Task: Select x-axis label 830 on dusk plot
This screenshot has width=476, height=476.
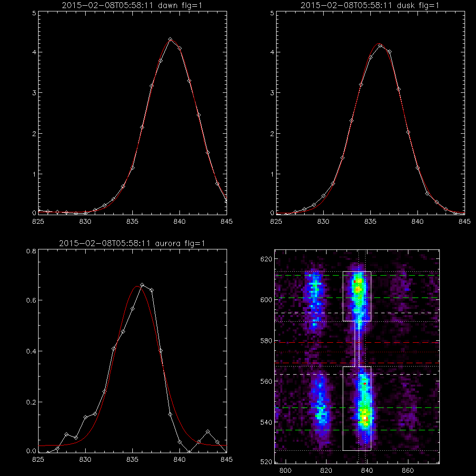Action: click(x=323, y=222)
